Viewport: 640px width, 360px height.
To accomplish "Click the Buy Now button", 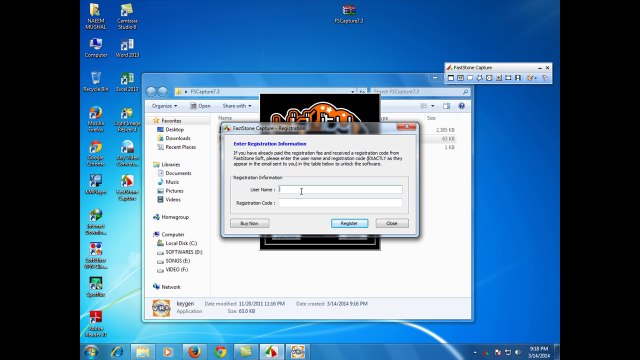I will (x=249, y=223).
